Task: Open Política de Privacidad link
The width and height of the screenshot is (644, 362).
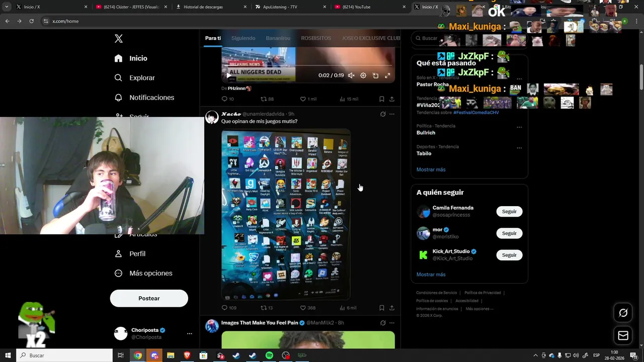Action: point(482,293)
